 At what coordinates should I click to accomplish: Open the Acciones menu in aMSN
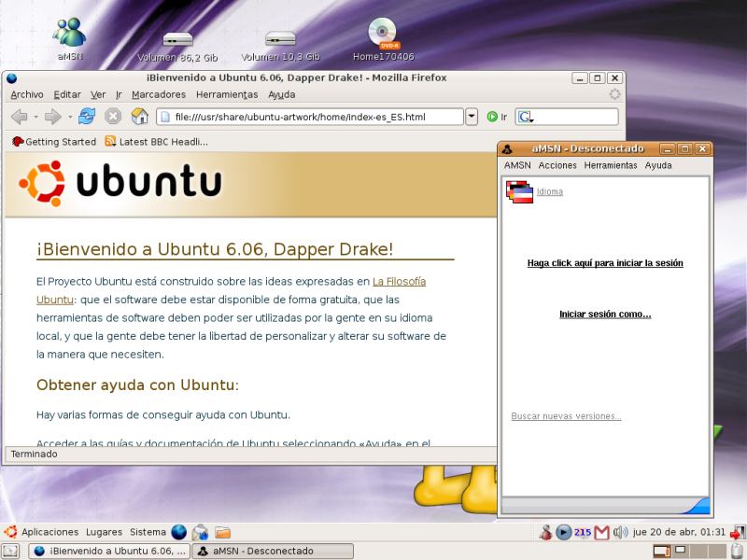click(557, 165)
